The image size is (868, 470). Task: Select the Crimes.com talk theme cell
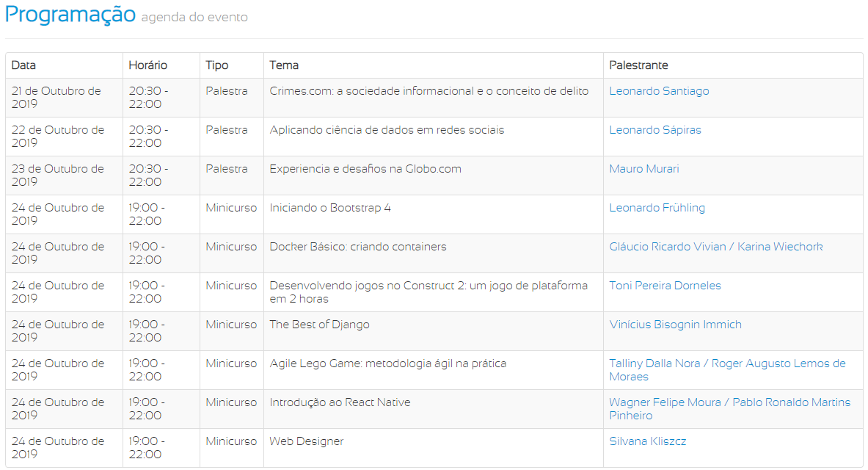(x=428, y=91)
